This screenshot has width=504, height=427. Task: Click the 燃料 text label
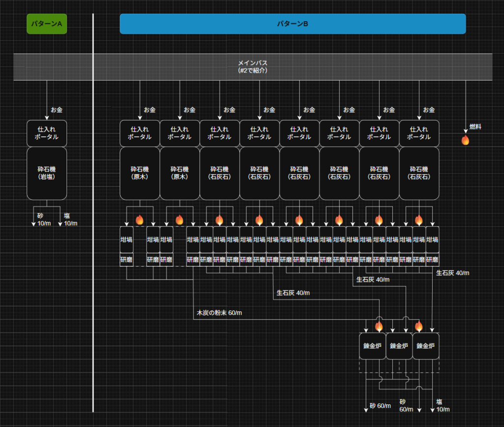click(x=475, y=127)
